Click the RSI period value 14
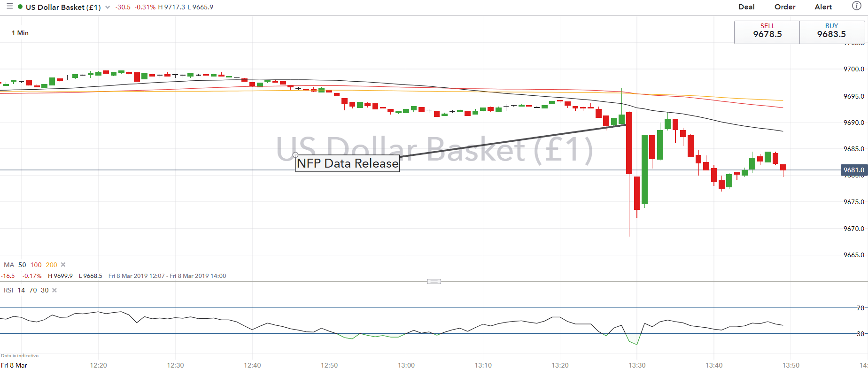This screenshot has width=868, height=369. pyautogui.click(x=21, y=290)
